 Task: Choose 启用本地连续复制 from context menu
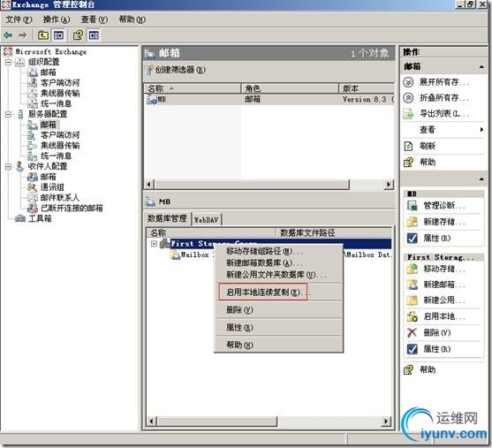tap(278, 292)
